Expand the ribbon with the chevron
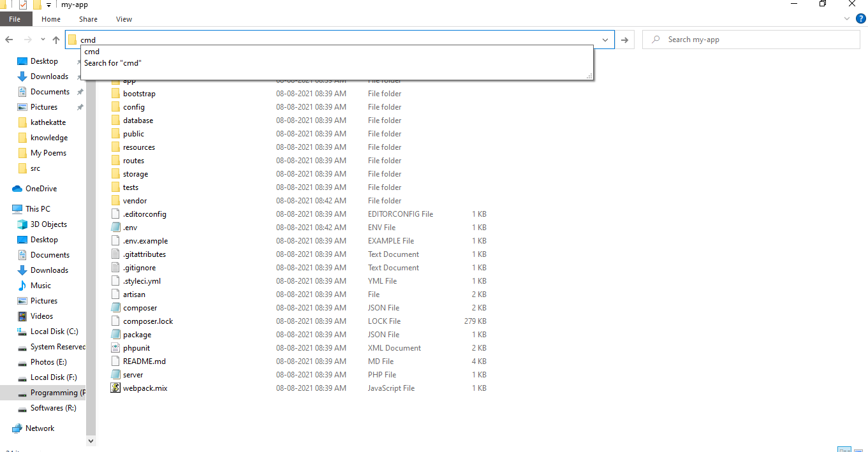868x452 pixels. pyautogui.click(x=848, y=19)
